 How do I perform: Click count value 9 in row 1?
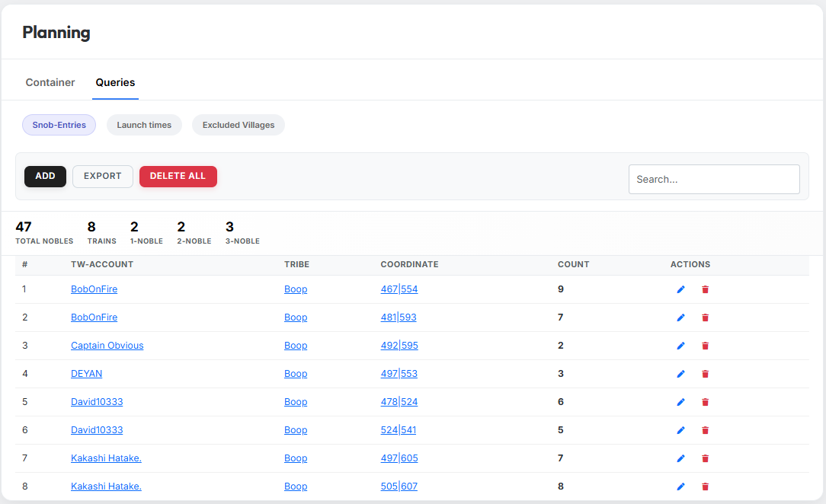click(x=561, y=289)
